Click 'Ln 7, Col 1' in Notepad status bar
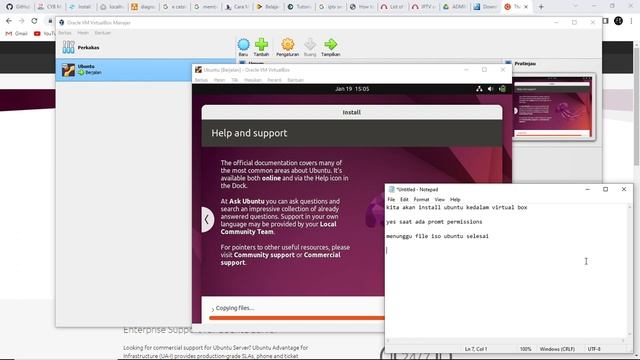 pos(476,349)
